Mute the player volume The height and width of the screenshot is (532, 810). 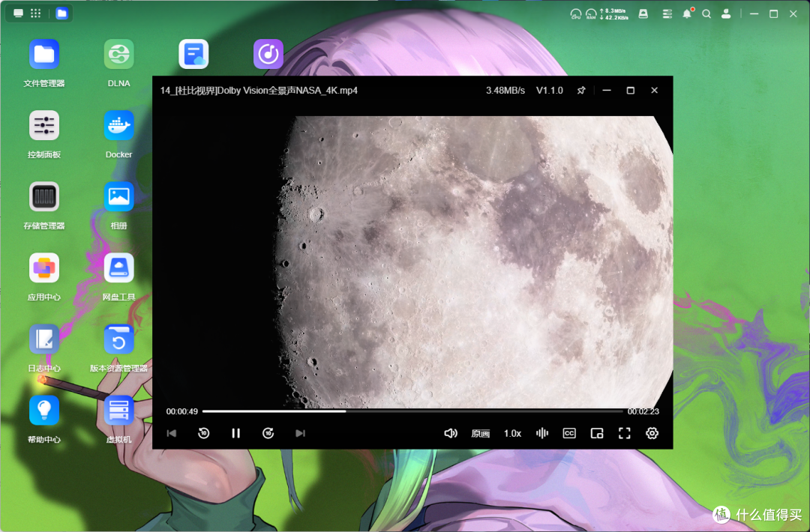tap(451, 433)
